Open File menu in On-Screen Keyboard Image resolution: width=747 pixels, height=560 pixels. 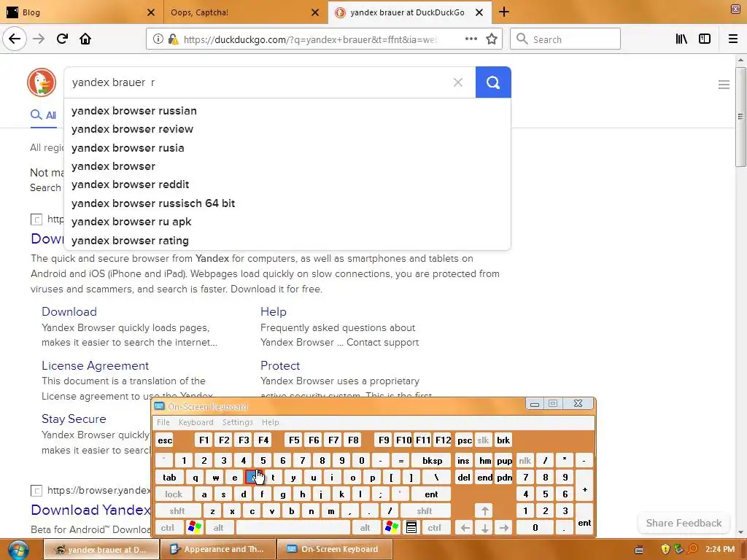(x=163, y=422)
